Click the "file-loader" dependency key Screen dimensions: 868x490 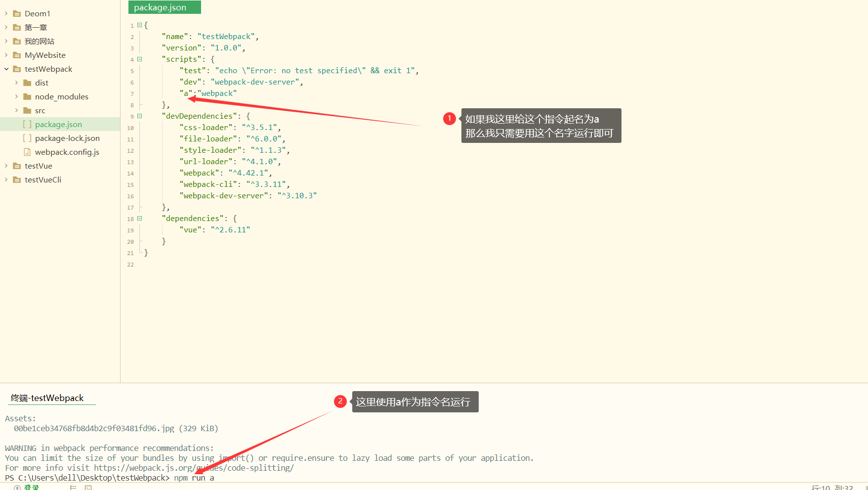[208, 139]
